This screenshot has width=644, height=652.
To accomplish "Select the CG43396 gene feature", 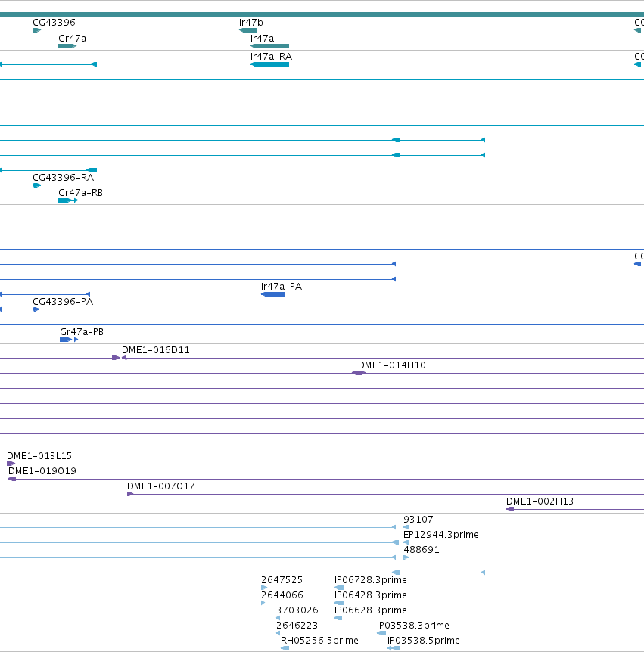I will pos(36,30).
